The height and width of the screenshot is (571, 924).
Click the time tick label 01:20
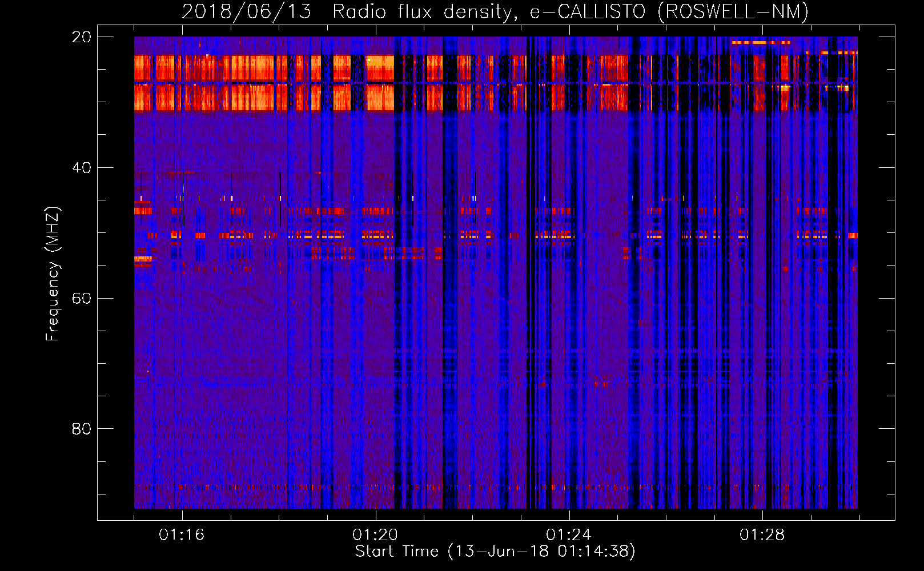375,535
